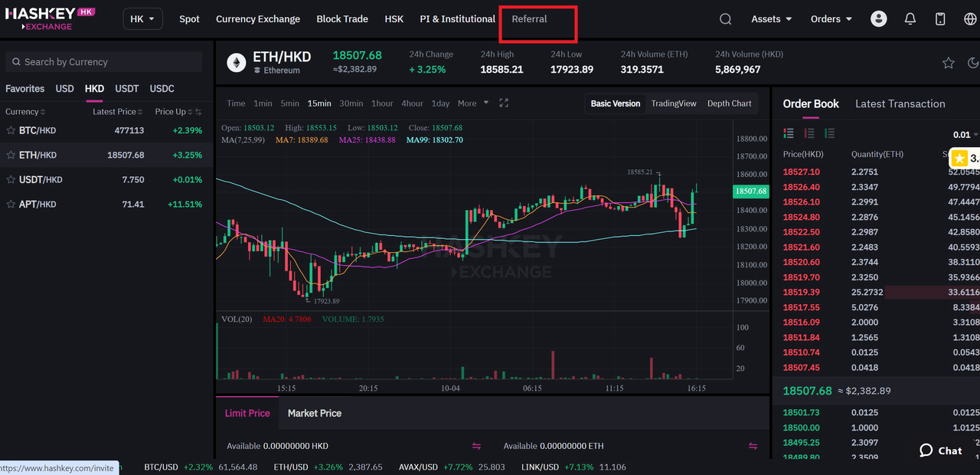Open the HK region dropdown
Image resolution: width=980 pixels, height=475 pixels.
click(x=142, y=19)
